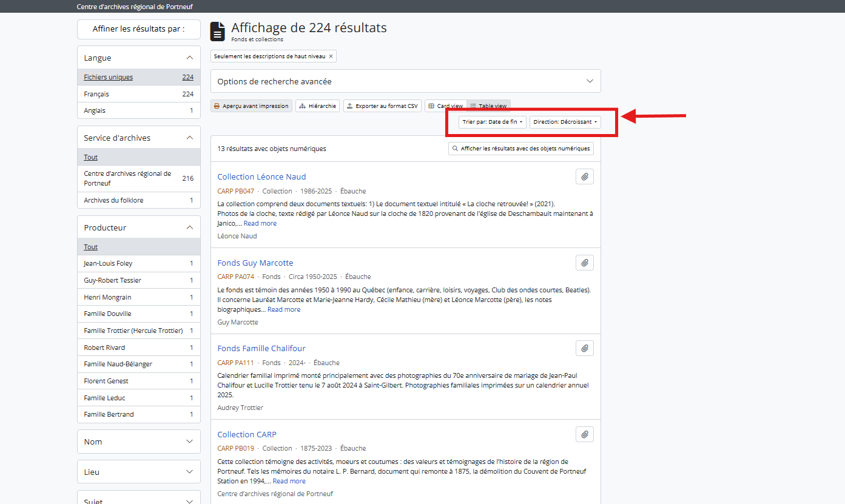The width and height of the screenshot is (845, 504).
Task: Filter by producer Jean-Louis Foley
Action: (x=108, y=264)
